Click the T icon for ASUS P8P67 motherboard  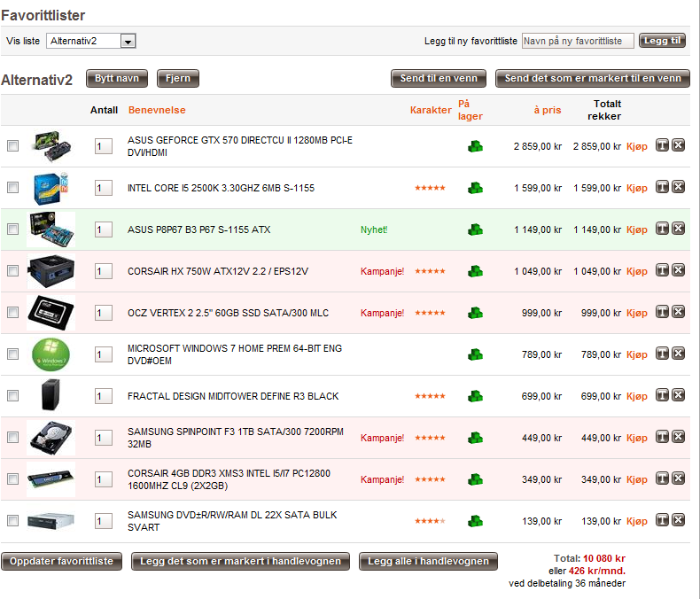pyautogui.click(x=662, y=229)
